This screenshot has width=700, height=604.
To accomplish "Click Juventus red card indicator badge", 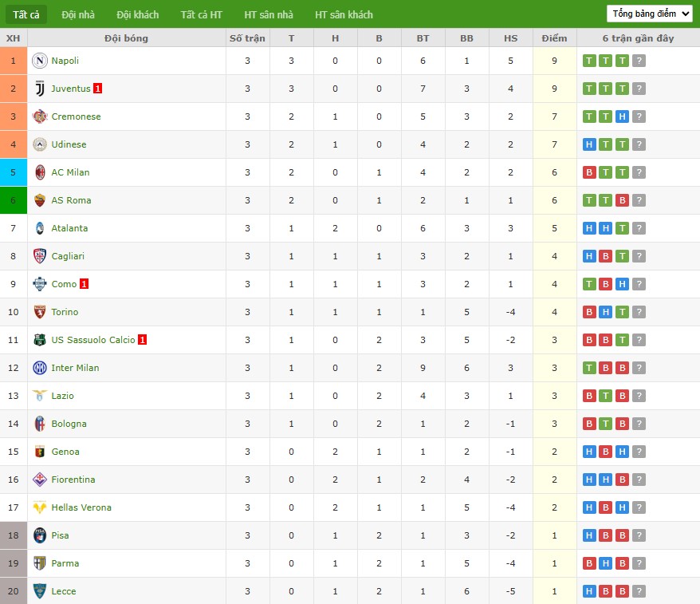I will [x=97, y=89].
